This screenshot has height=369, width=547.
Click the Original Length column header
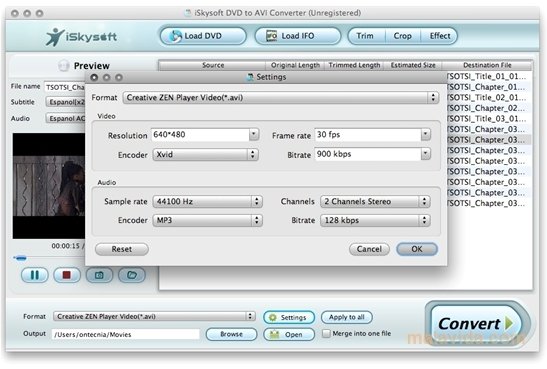pos(295,65)
